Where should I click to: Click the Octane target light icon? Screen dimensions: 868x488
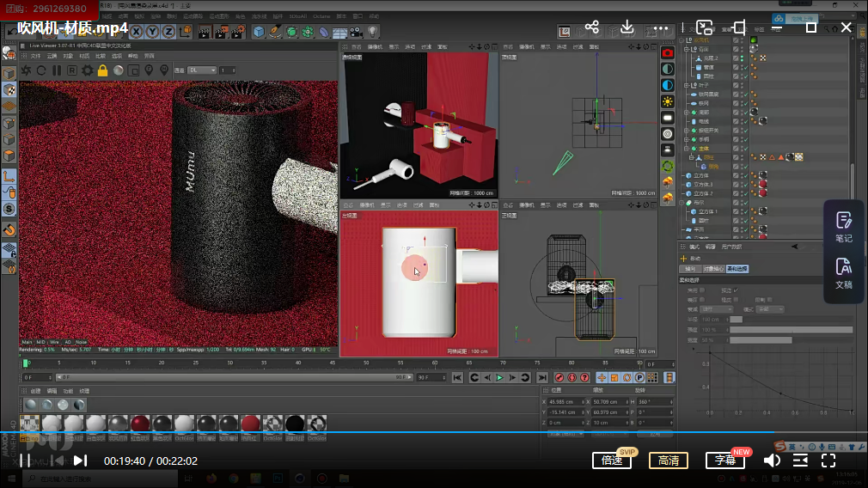click(668, 134)
